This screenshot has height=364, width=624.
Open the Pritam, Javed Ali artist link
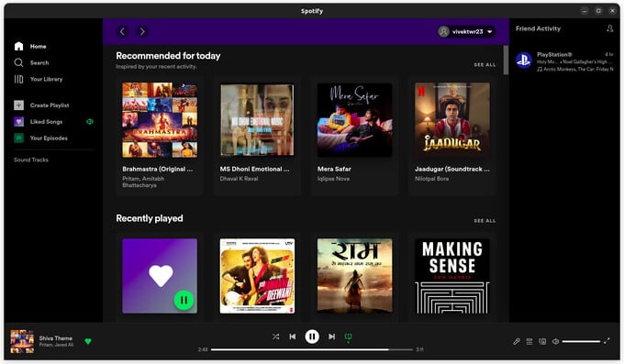pyautogui.click(x=56, y=345)
